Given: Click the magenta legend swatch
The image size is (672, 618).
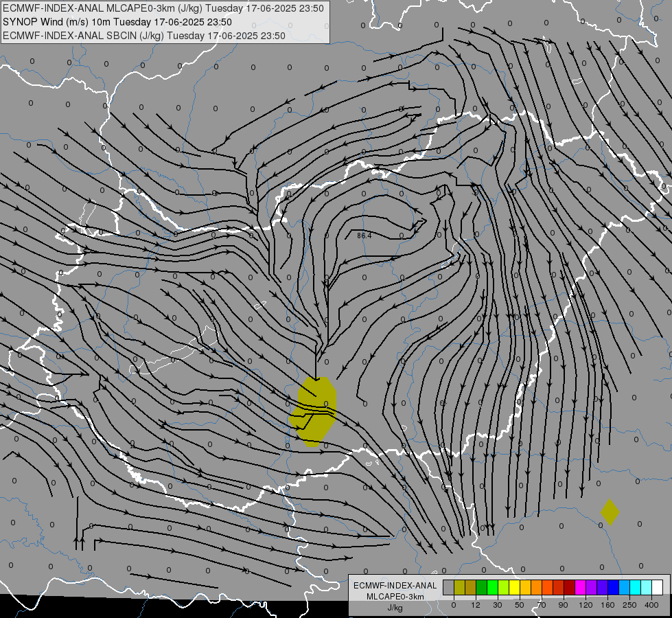Looking at the screenshot, I should coord(580,587).
